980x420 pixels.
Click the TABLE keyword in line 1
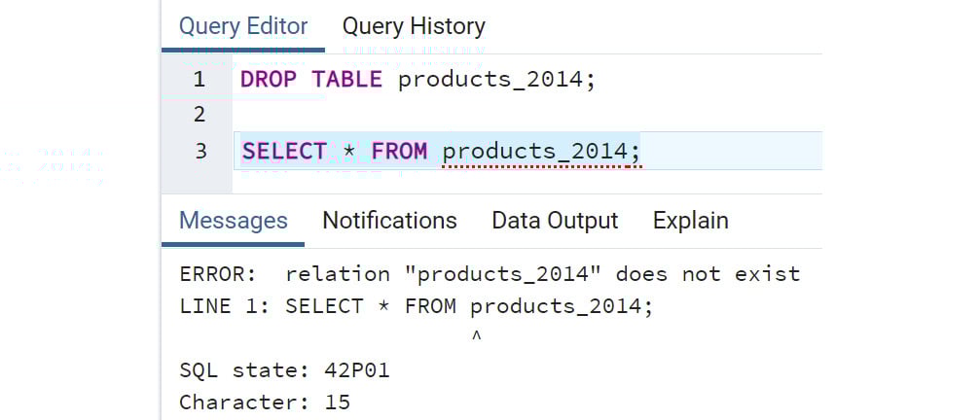346,80
